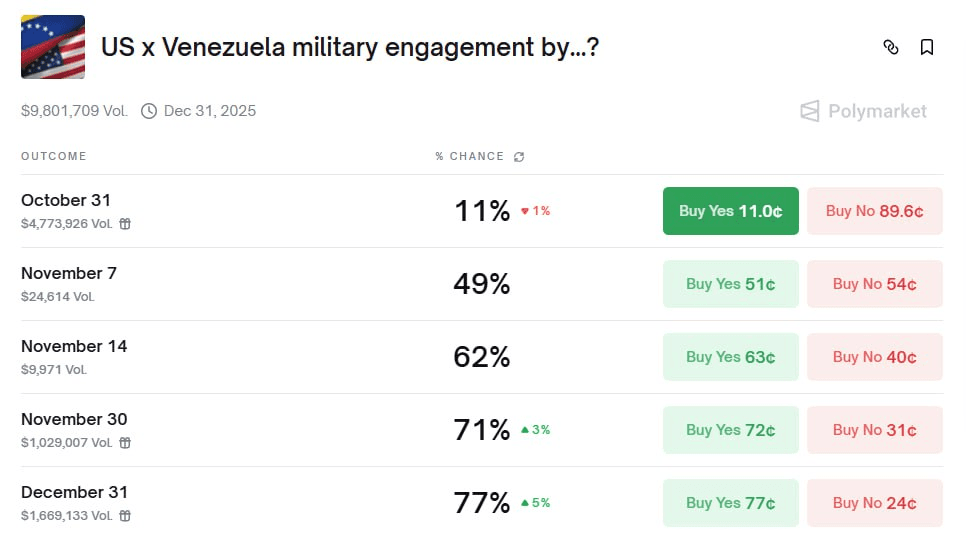Click the refresh icon beside % Chance

pyautogui.click(x=519, y=157)
